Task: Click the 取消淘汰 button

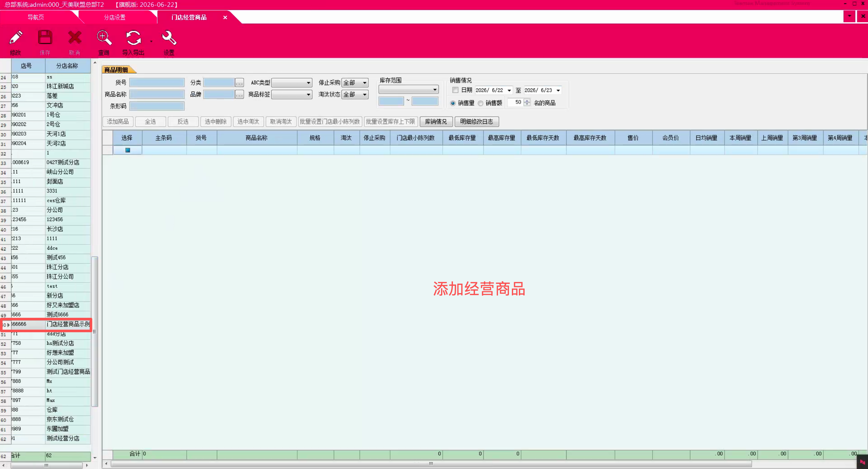Action: 281,122
